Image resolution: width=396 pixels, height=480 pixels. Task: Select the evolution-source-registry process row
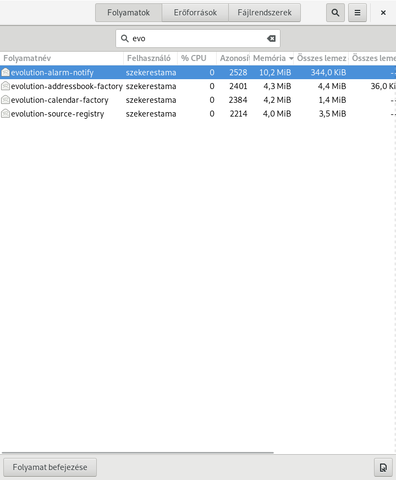pyautogui.click(x=198, y=114)
